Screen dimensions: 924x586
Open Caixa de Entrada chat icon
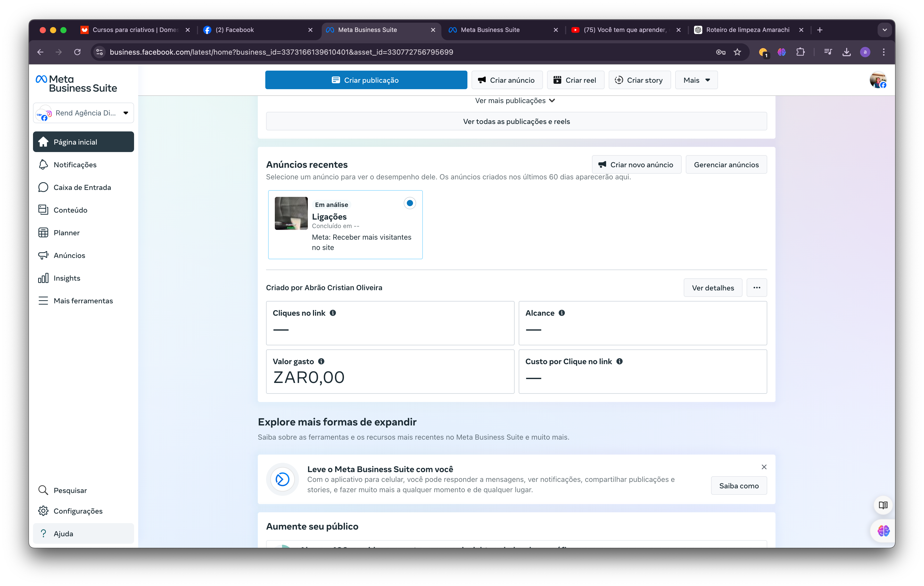point(43,187)
